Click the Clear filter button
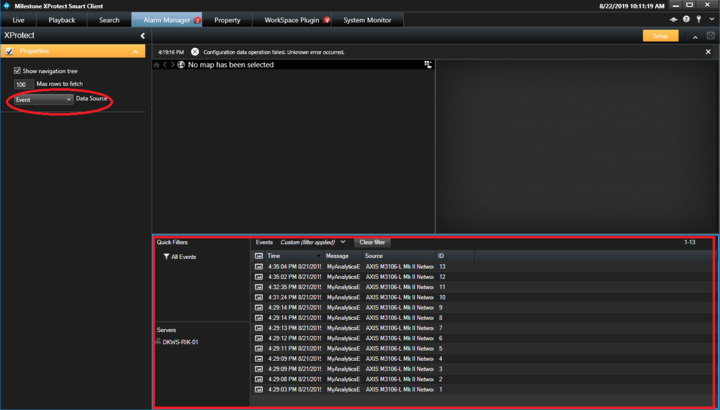Screen dimensions: 720x410 point(372,242)
